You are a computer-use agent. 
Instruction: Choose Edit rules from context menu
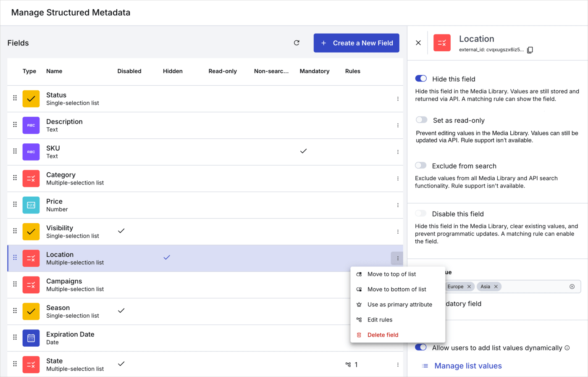click(x=398, y=319)
